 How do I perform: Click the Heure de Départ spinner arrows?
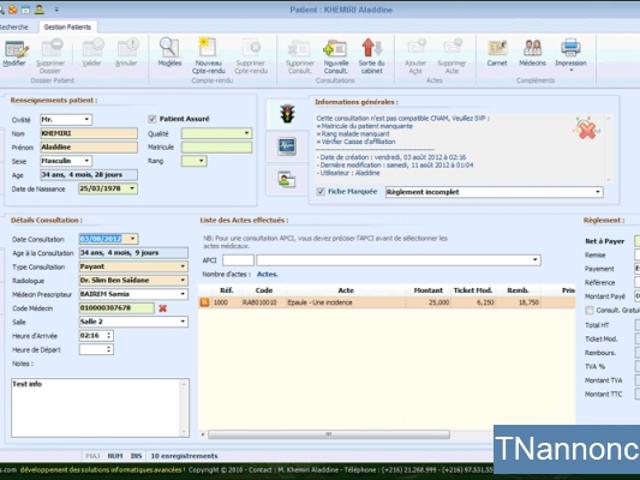point(109,349)
